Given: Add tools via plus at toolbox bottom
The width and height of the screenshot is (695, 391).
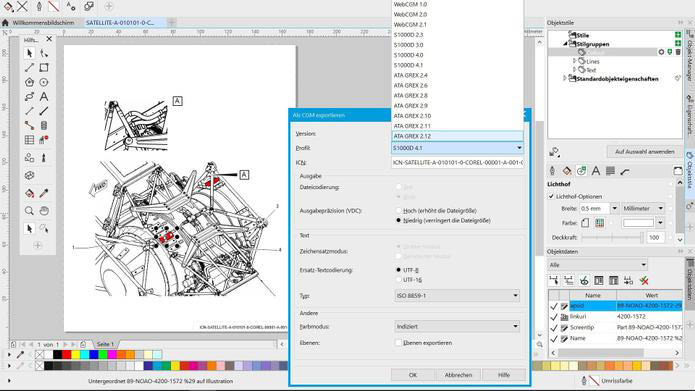Looking at the screenshot, I should tap(37, 245).
